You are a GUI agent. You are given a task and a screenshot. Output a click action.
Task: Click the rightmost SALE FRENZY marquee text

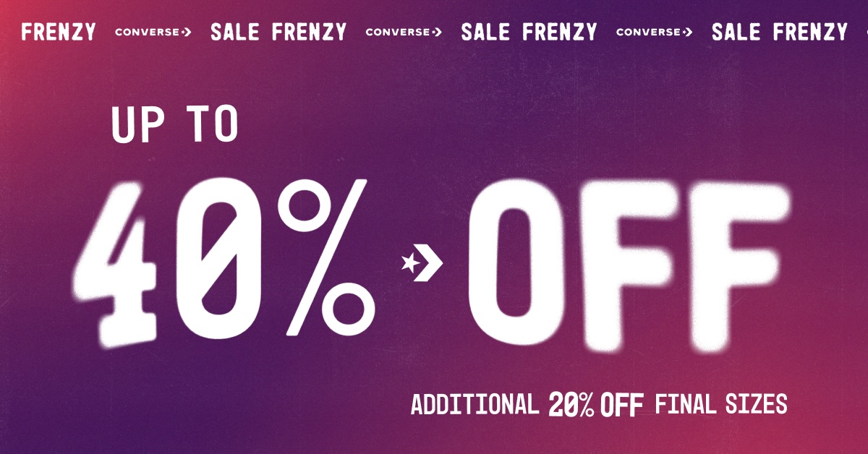pos(779,32)
